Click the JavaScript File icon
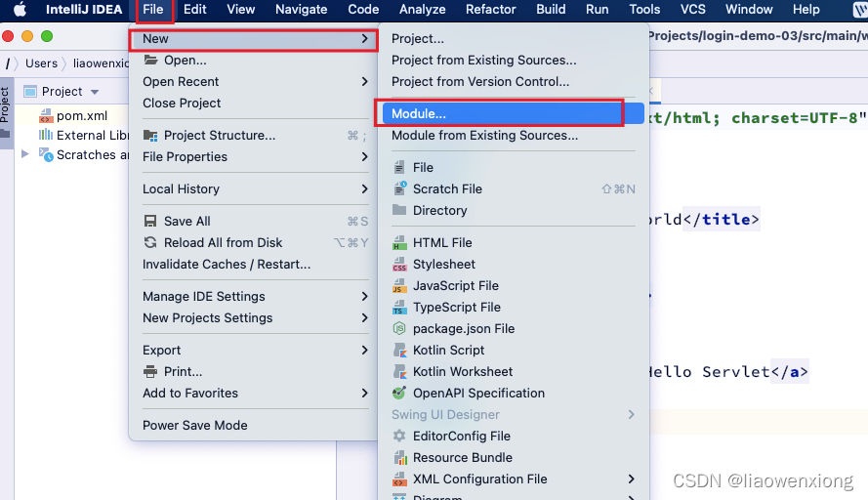This screenshot has height=500, width=868. [x=399, y=286]
